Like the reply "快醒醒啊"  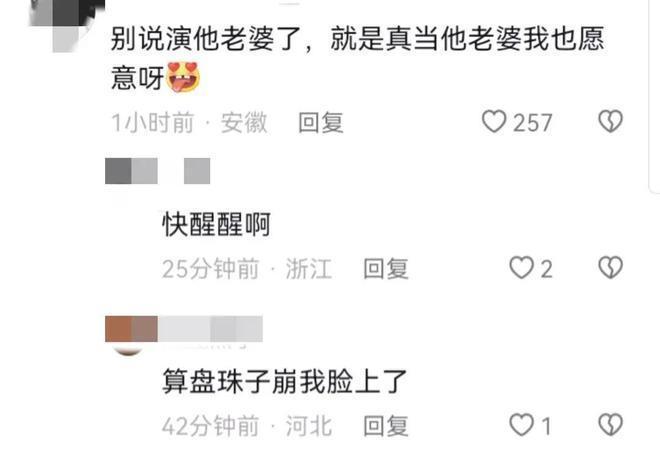(522, 268)
